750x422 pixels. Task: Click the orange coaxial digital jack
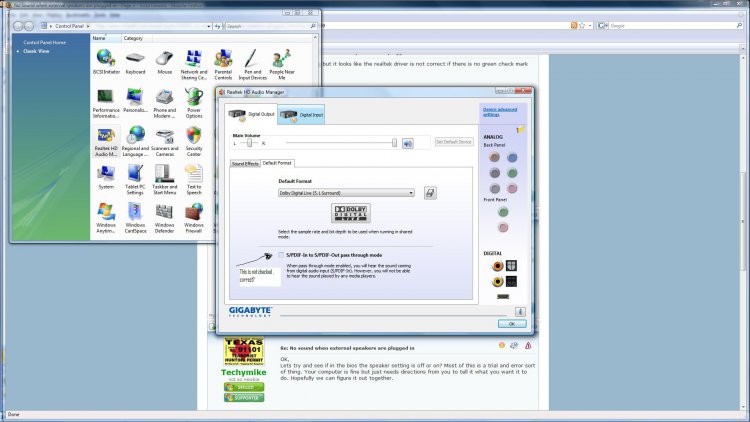click(x=497, y=266)
